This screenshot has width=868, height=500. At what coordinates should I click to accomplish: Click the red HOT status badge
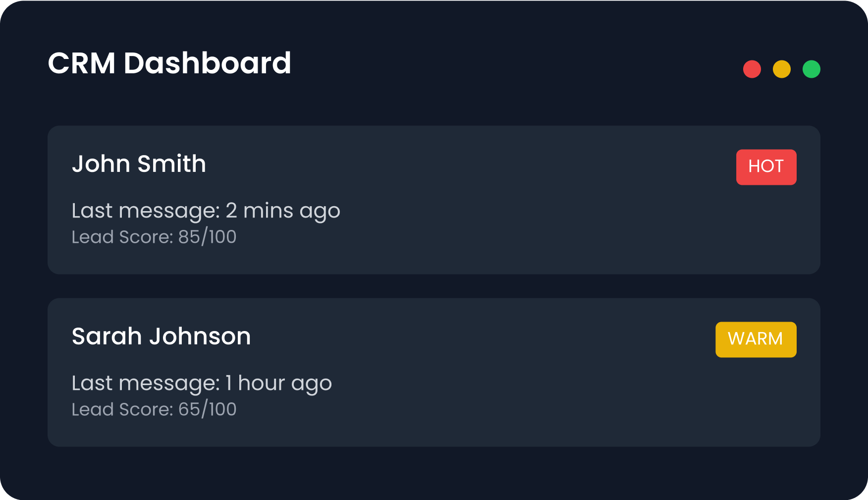[766, 167]
